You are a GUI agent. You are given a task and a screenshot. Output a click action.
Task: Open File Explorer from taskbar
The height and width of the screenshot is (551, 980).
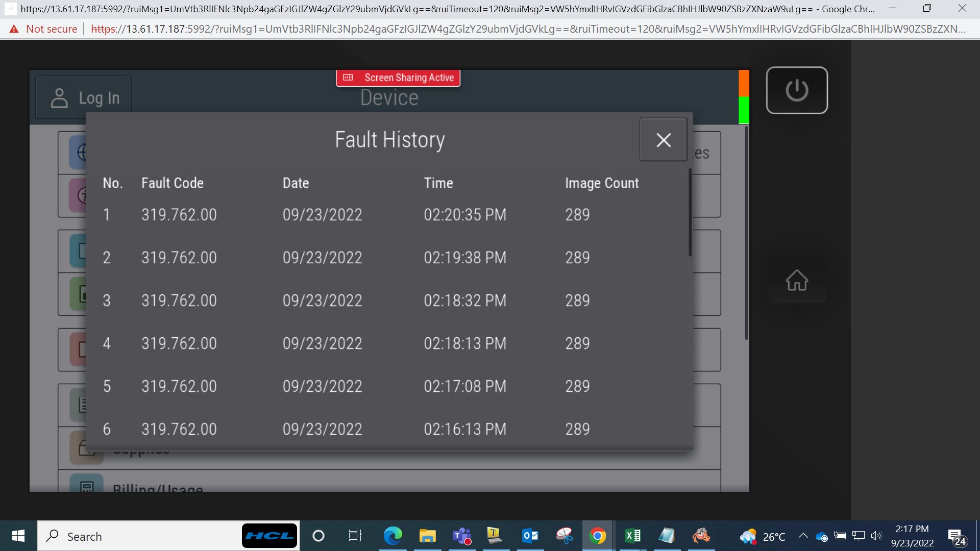tap(427, 536)
